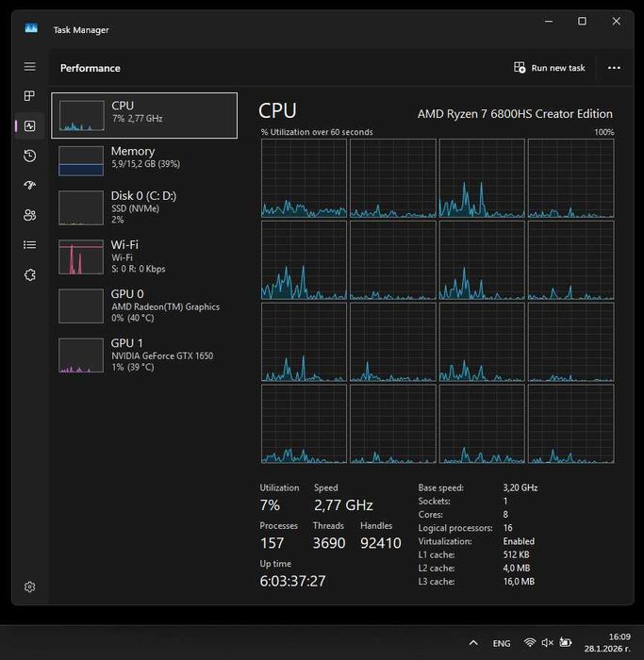Open the Details page icon
The width and height of the screenshot is (644, 660).
(30, 244)
